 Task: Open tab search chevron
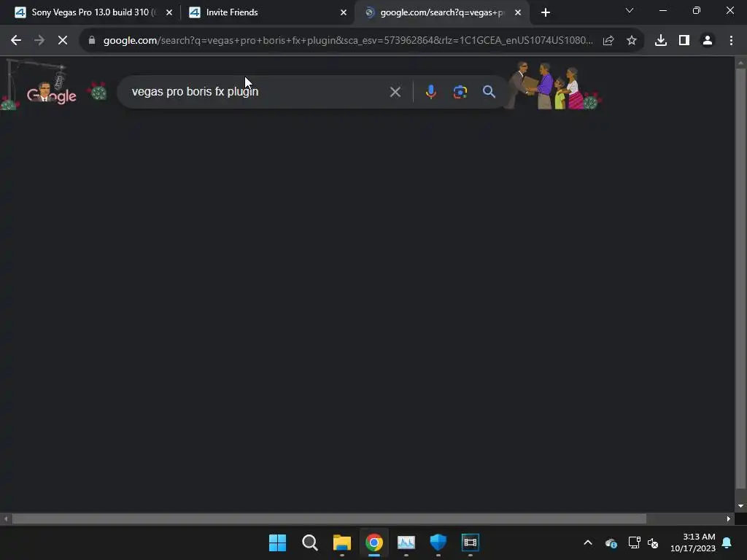630,10
